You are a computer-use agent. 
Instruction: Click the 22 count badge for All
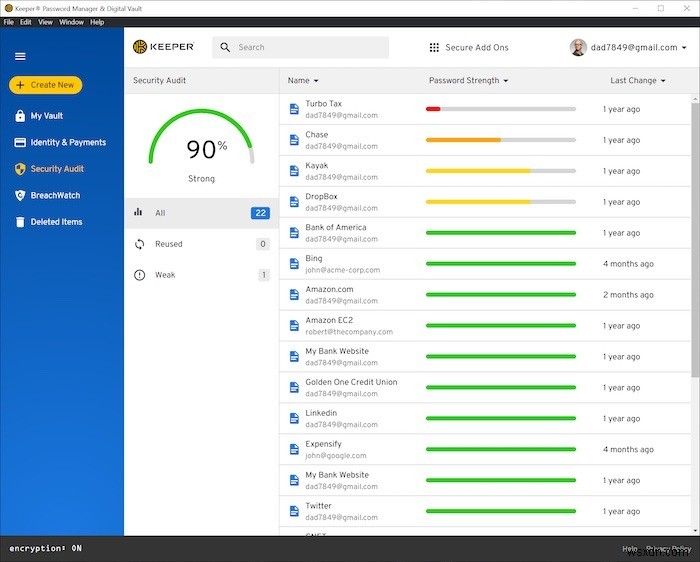point(261,213)
